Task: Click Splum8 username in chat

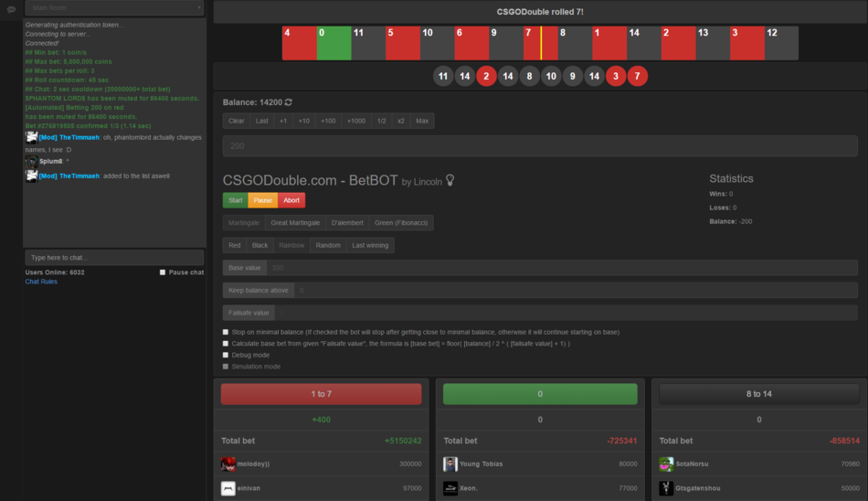Action: coord(51,161)
